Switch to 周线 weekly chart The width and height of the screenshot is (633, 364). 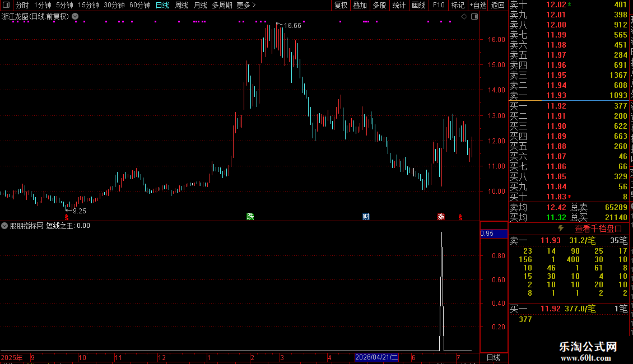[x=181, y=5]
